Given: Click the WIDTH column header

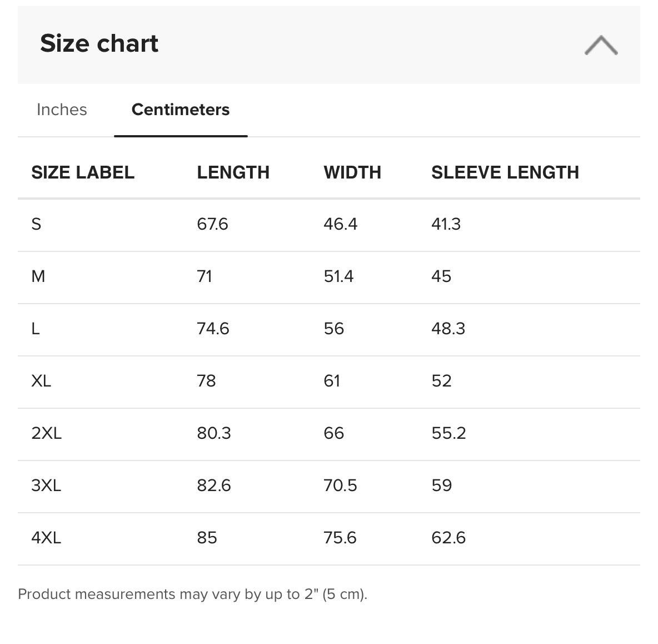Looking at the screenshot, I should (x=352, y=172).
